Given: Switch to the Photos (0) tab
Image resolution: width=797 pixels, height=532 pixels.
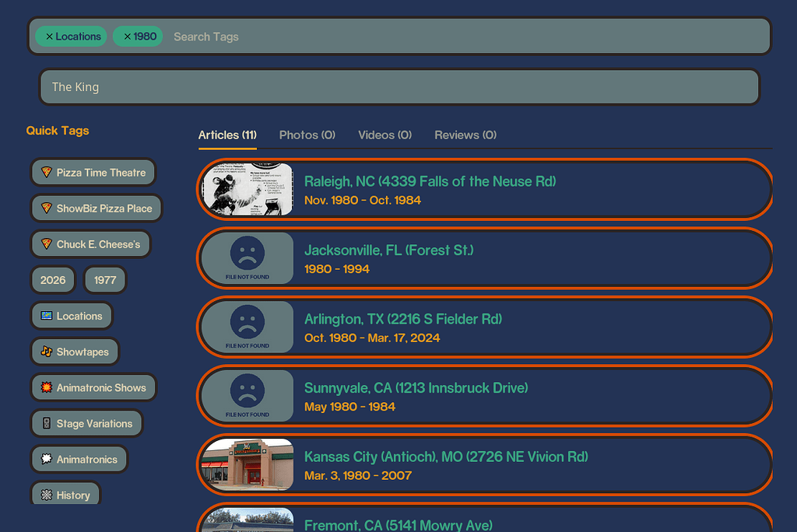Looking at the screenshot, I should 307,135.
